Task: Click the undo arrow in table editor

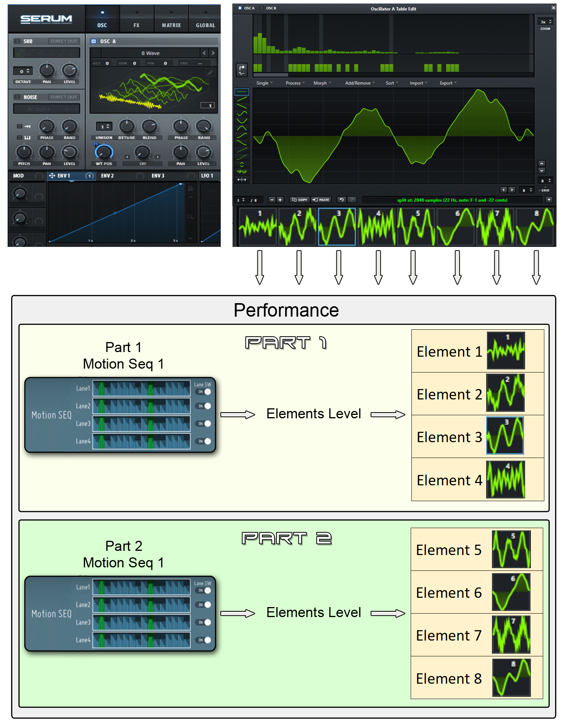Action: coord(341,200)
